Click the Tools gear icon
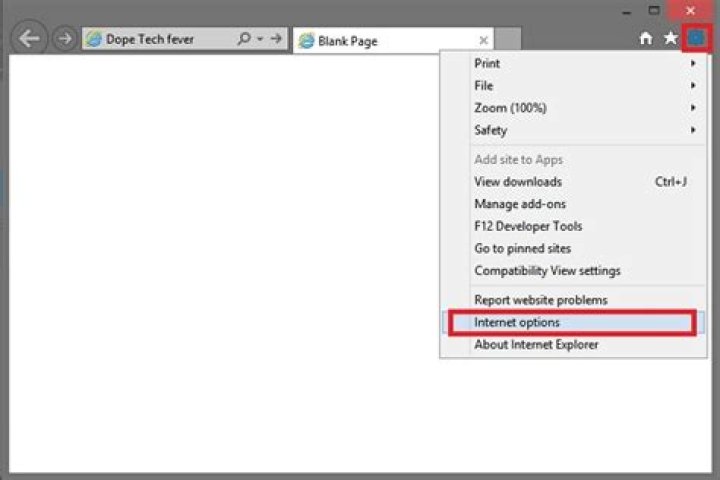Image resolution: width=720 pixels, height=480 pixels. 696,38
